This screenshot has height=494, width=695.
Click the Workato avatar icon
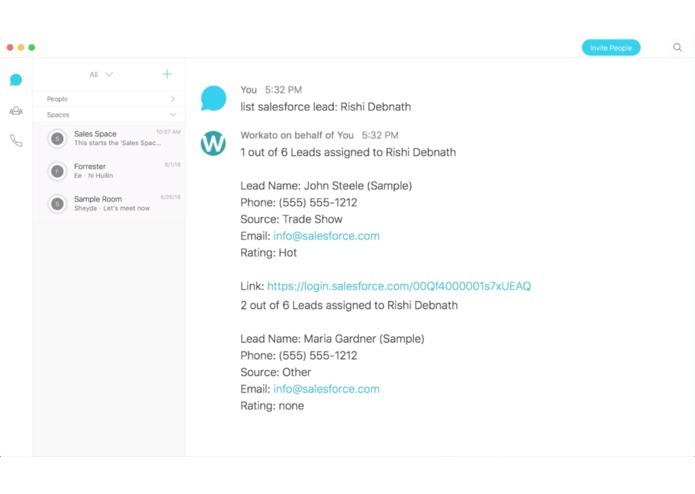click(213, 143)
